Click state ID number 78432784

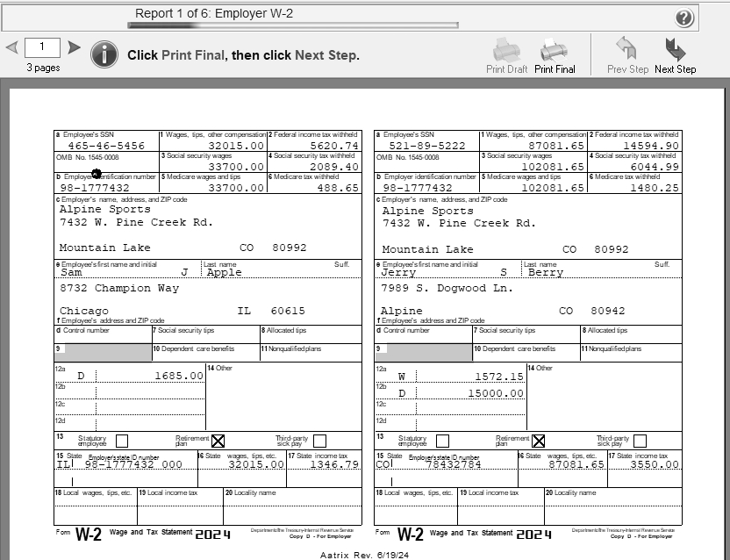pos(454,464)
